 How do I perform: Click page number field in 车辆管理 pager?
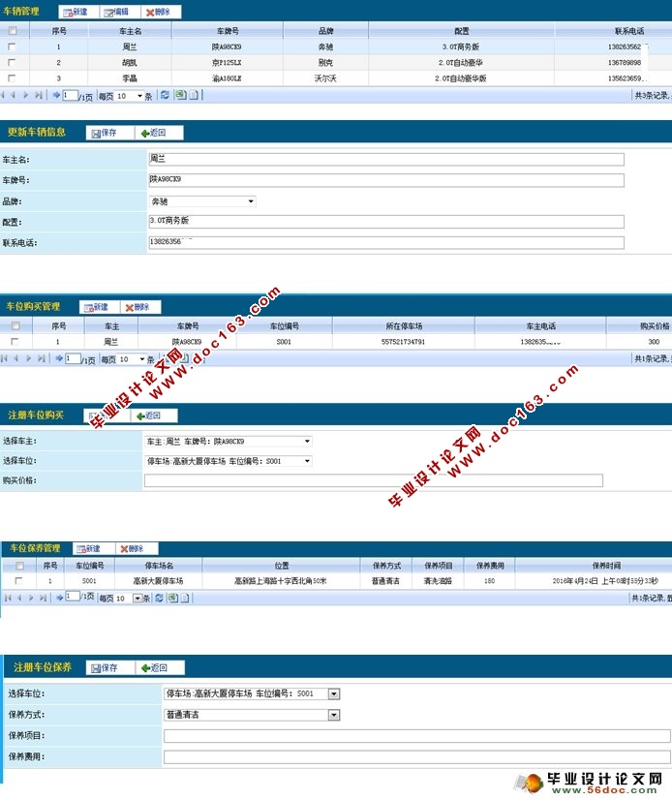[x=70, y=96]
